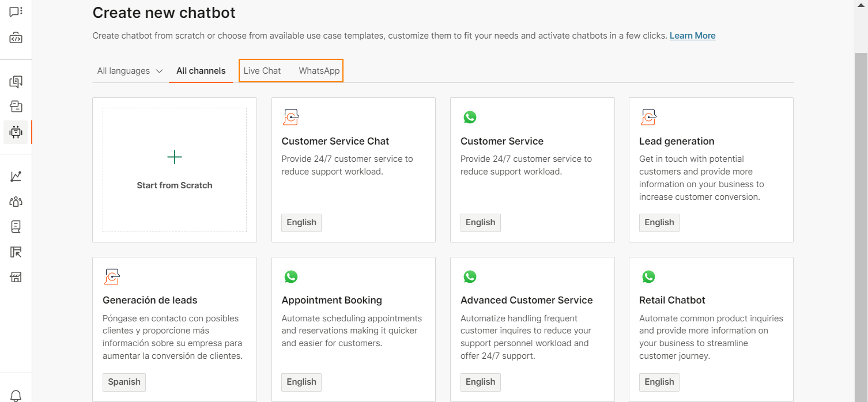The width and height of the screenshot is (868, 402).
Task: Click English tag on Advanced Customer Service card
Action: click(481, 382)
